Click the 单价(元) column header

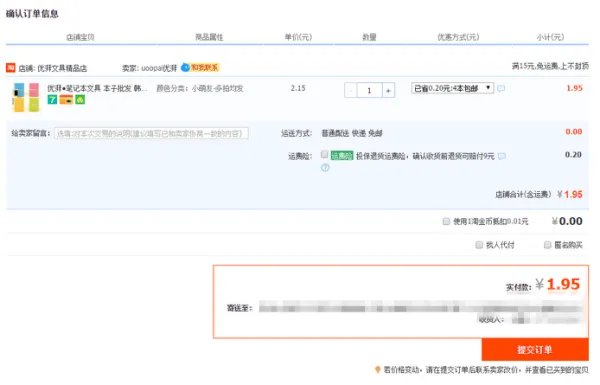pyautogui.click(x=298, y=37)
